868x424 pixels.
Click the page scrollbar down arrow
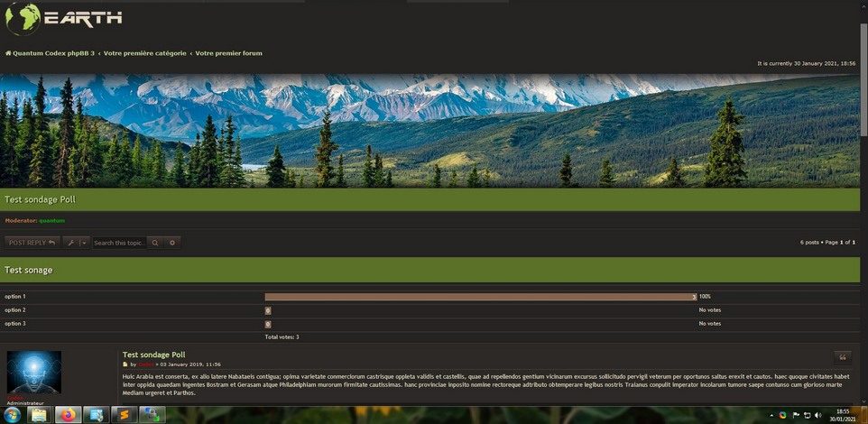click(863, 401)
